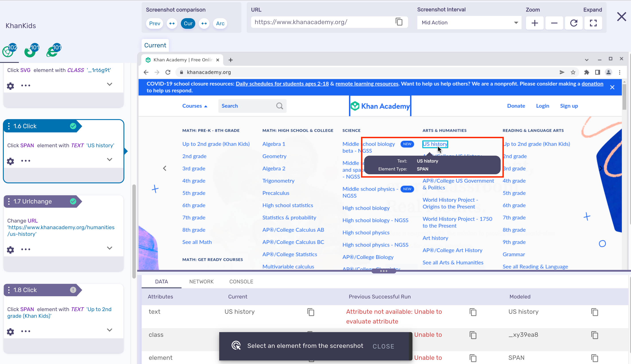The width and height of the screenshot is (631, 364).
Task: Open more options dots for step 1.7 Urlchange
Action: click(25, 249)
